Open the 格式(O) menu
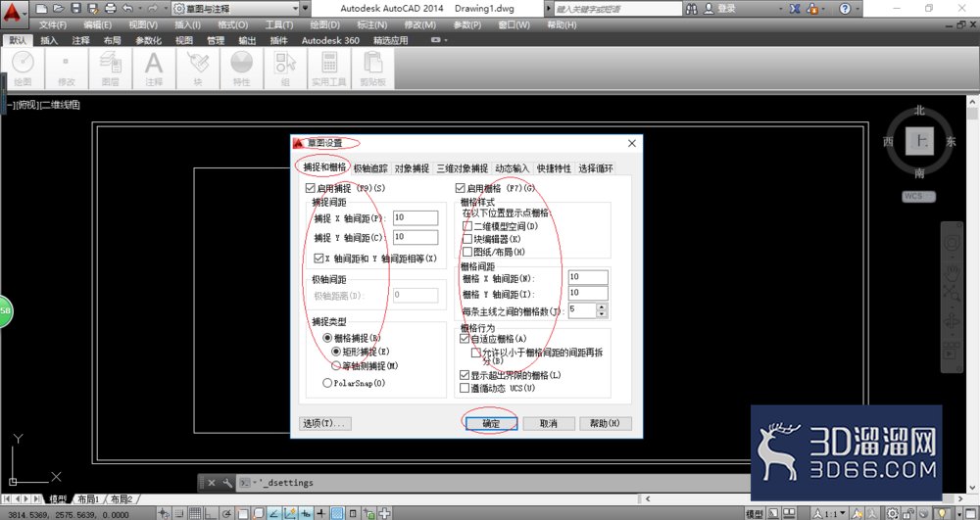Viewport: 980px width, 520px height. [x=232, y=24]
